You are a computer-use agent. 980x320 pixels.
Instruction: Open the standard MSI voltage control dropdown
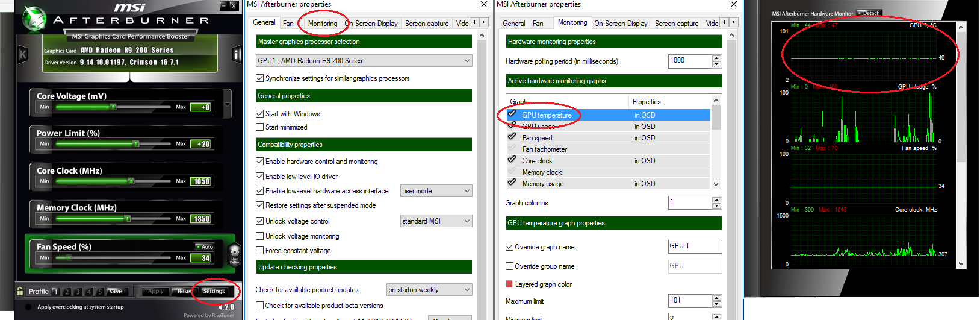[436, 221]
